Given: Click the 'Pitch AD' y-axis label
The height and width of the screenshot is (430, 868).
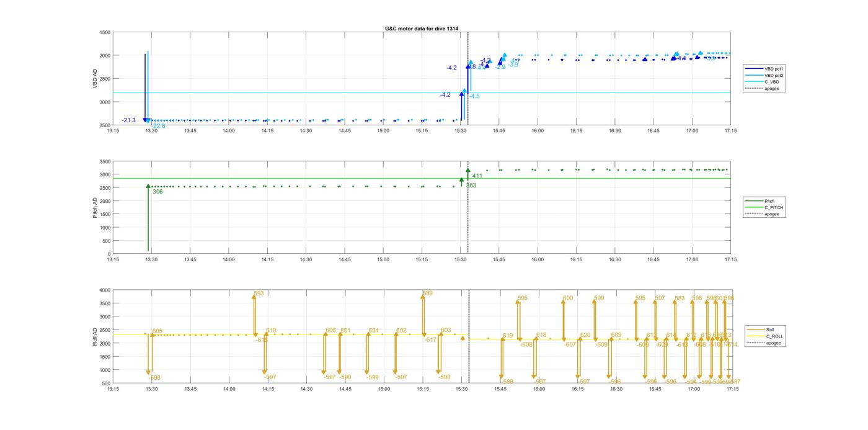Looking at the screenshot, I should click(x=95, y=207).
